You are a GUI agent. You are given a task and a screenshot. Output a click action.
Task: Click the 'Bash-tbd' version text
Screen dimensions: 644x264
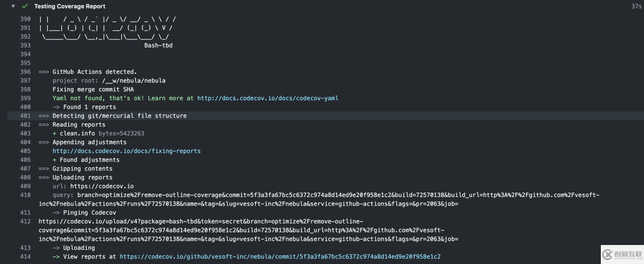coord(158,45)
